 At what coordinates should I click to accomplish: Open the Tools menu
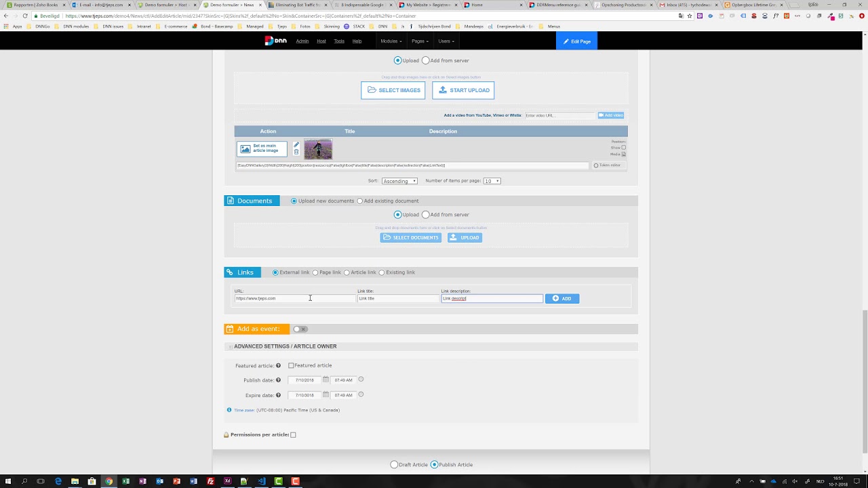coord(339,41)
